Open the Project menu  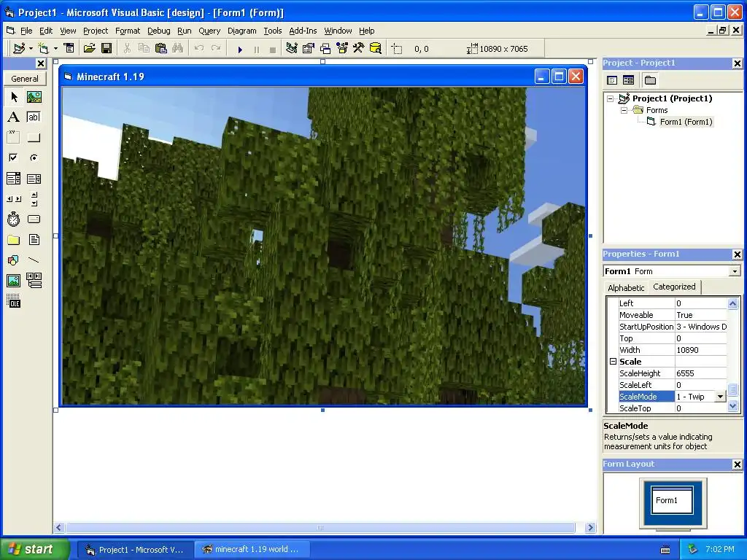96,31
